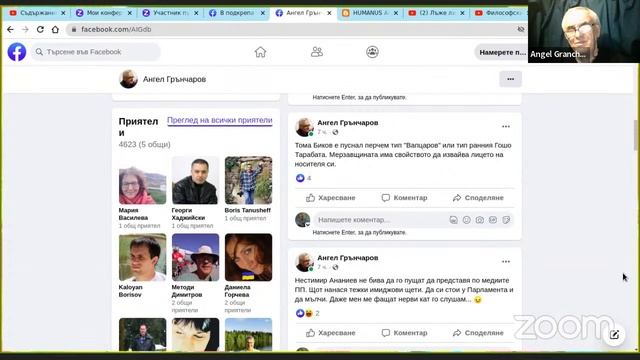Open the Facebook Home icon
Image resolution: width=640 pixels, height=360 pixels.
[260, 52]
